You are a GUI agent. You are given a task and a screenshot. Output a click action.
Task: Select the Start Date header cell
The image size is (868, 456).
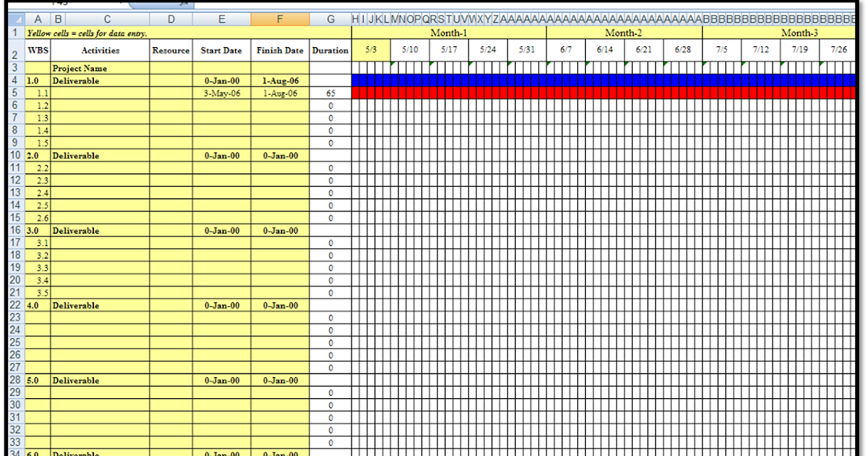tap(221, 51)
